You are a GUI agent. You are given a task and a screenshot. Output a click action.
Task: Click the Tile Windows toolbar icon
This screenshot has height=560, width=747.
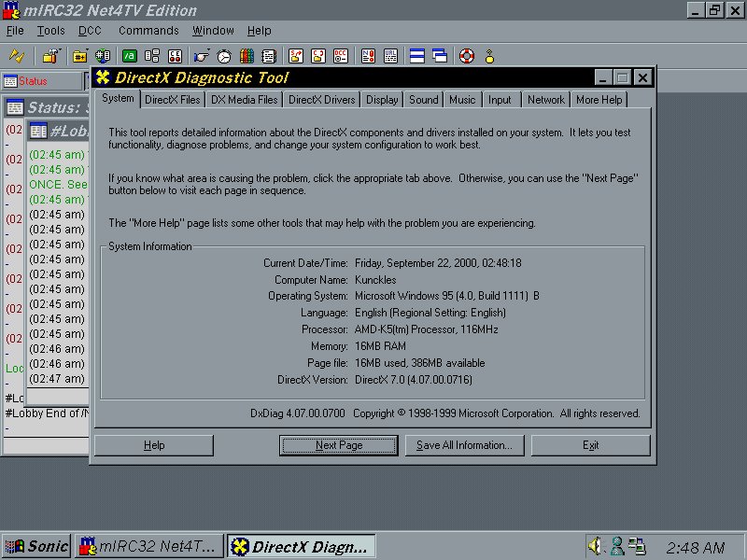pyautogui.click(x=417, y=56)
